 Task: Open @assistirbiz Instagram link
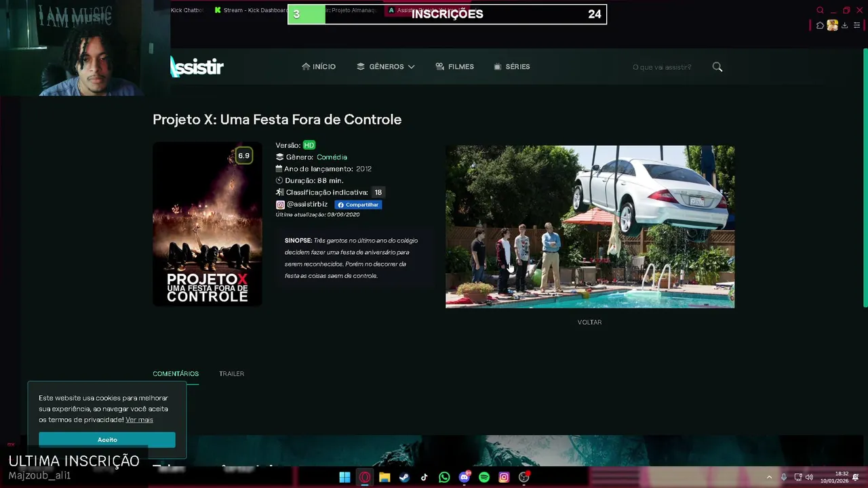coord(302,204)
